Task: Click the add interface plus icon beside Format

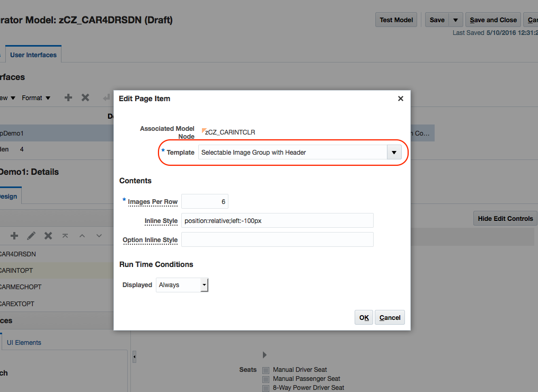Action: 68,97
